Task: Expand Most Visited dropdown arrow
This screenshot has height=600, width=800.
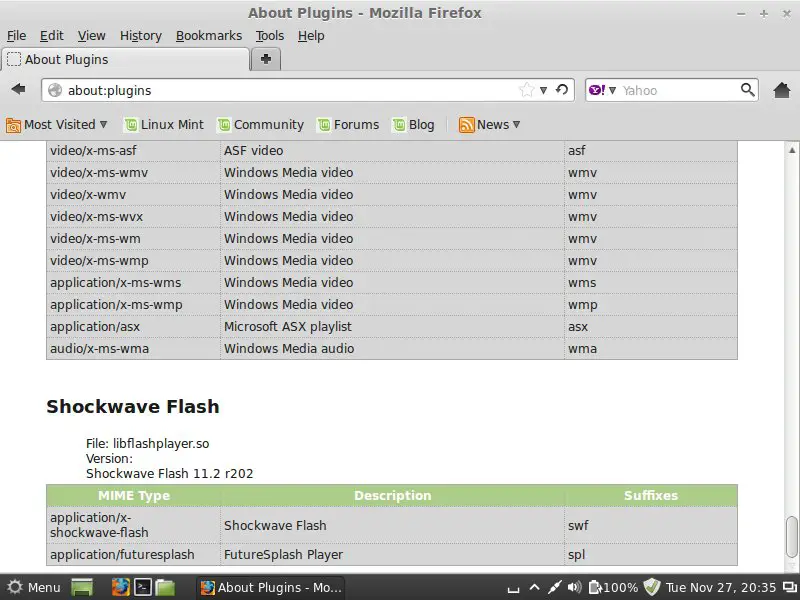Action: coord(103,124)
